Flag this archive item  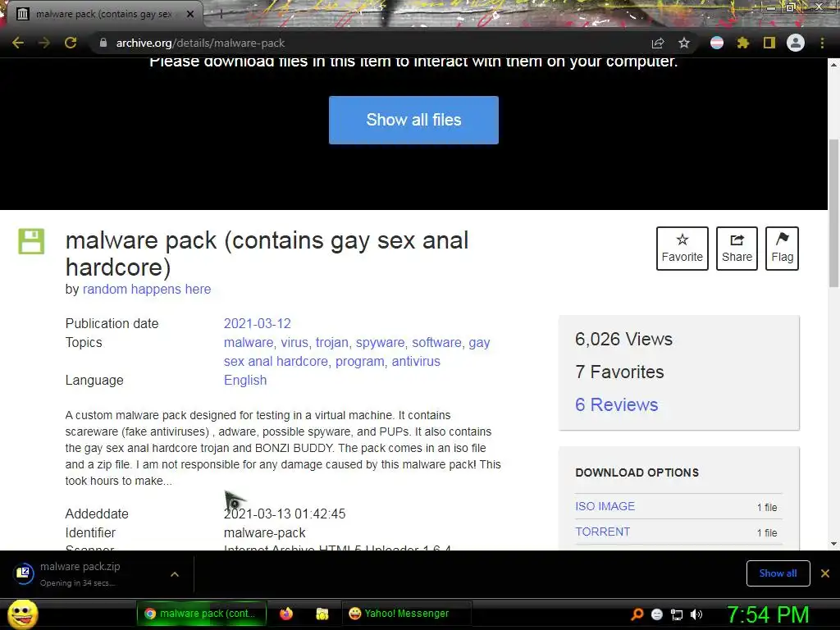[x=782, y=248]
